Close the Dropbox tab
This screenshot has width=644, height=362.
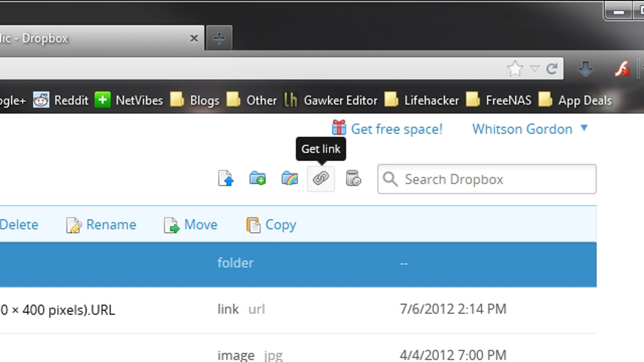194,38
